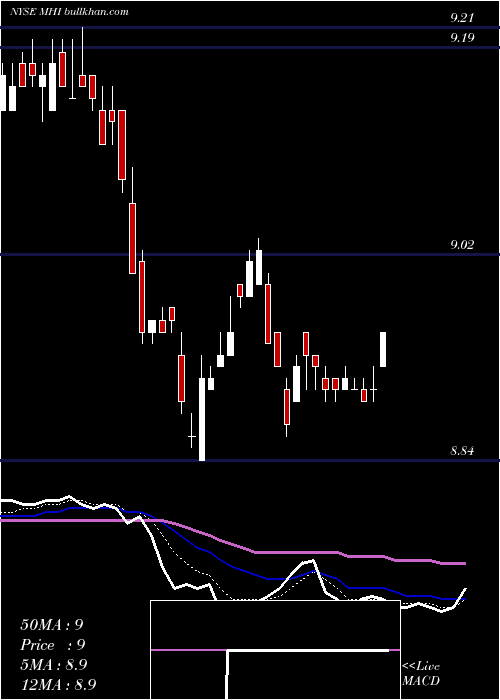The image size is (500, 700).
Task: Click the 12MA : 8.9 reading
Action: (x=58, y=684)
